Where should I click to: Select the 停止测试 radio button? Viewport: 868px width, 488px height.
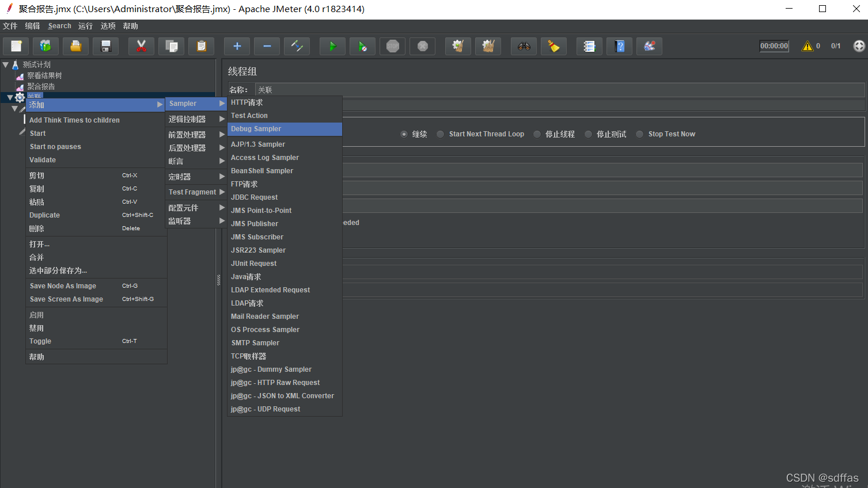[x=588, y=134]
